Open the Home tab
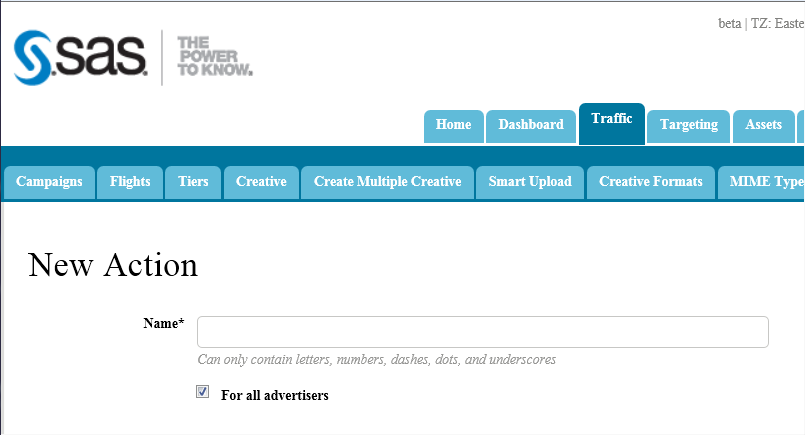Screen dimensions: 805x435 (x=453, y=125)
